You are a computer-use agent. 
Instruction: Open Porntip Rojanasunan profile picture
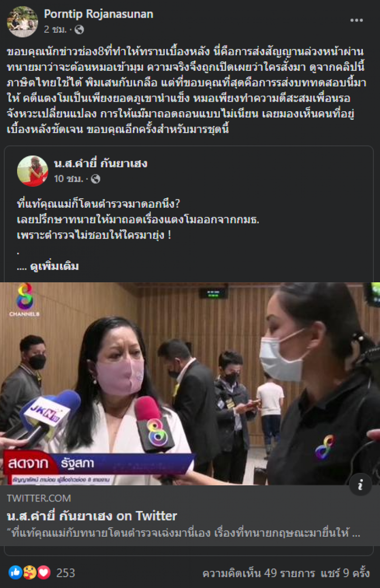[22, 21]
